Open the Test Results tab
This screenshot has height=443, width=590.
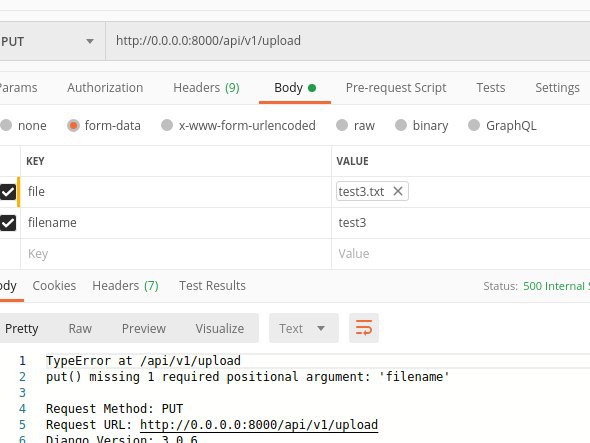pyautogui.click(x=212, y=286)
